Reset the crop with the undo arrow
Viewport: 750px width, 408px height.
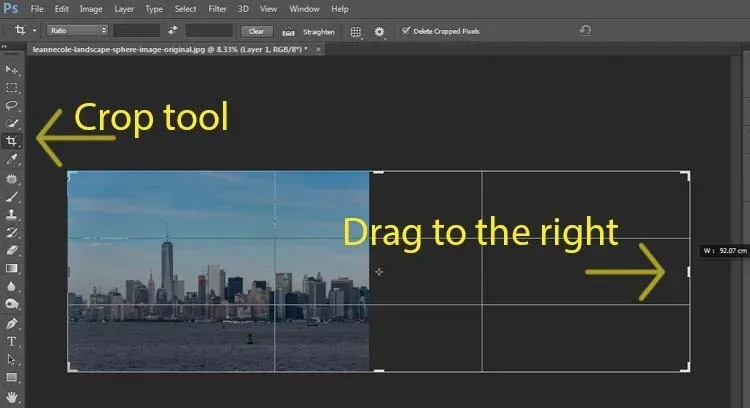coord(585,31)
